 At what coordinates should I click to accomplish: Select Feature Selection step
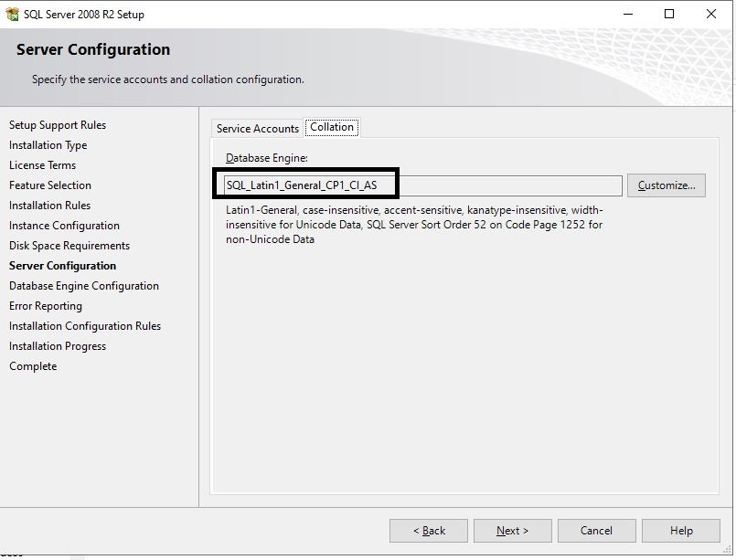pos(49,185)
